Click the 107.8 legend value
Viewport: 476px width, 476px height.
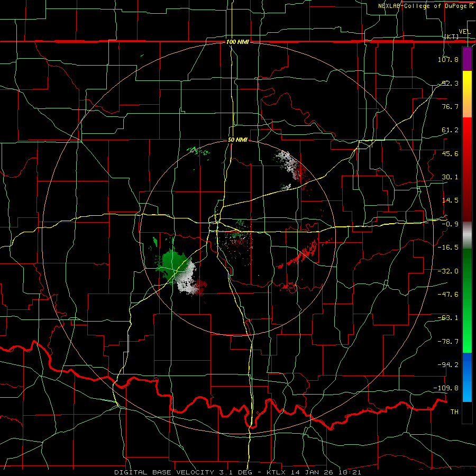pyautogui.click(x=448, y=59)
